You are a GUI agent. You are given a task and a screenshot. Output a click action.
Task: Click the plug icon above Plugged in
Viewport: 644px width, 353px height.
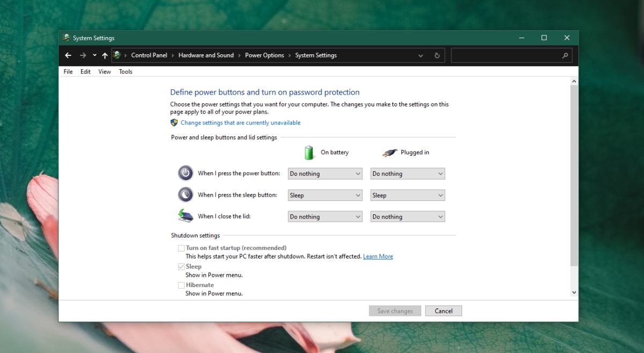[x=390, y=152]
